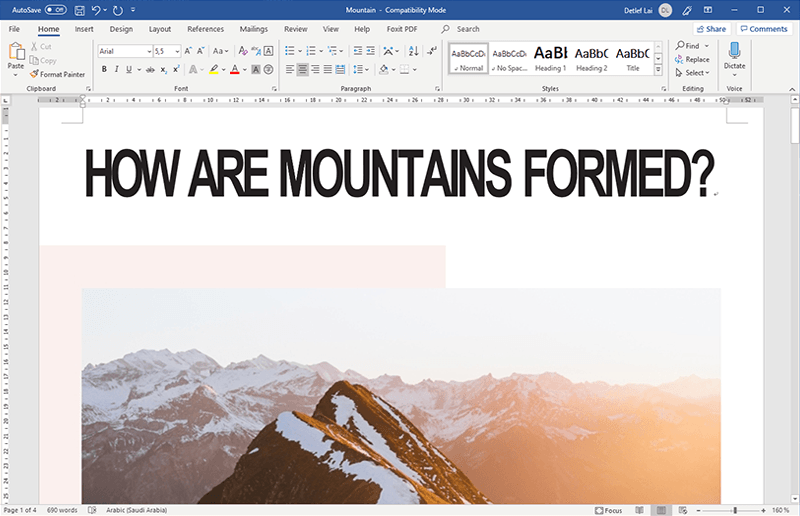The height and width of the screenshot is (516, 800).
Task: Click the Replace tool in Editing
Action: tap(692, 59)
